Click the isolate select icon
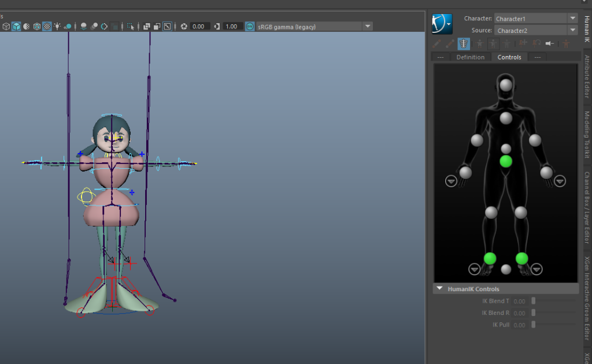 (130, 27)
